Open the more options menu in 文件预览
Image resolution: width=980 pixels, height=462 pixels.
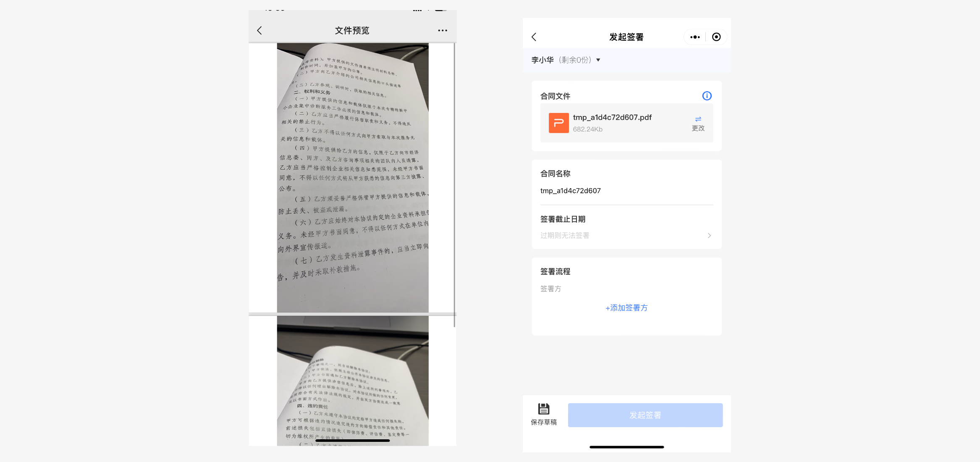(442, 31)
